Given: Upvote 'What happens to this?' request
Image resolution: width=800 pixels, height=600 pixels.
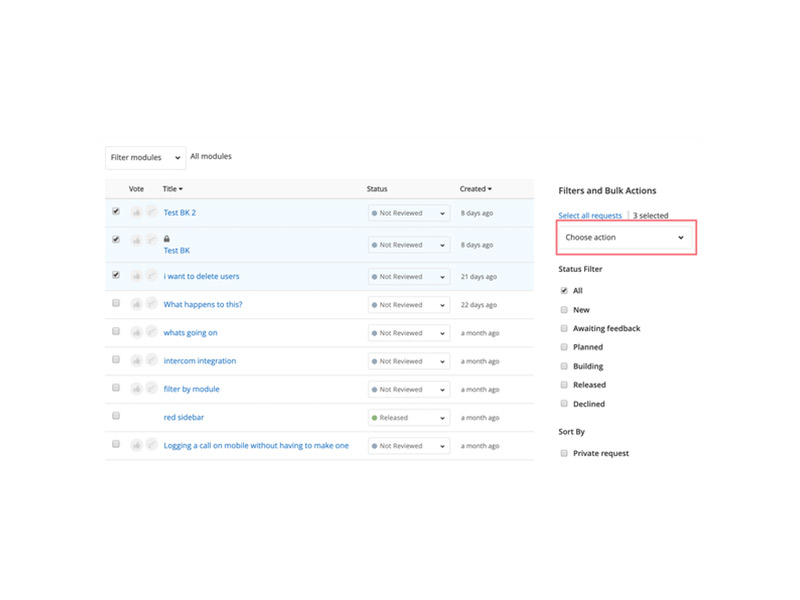Looking at the screenshot, I should coord(137,304).
